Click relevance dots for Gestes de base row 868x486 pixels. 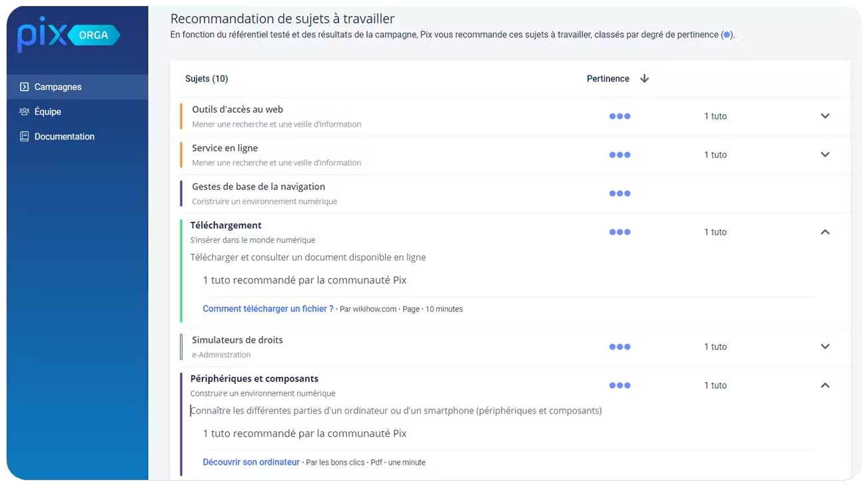click(x=620, y=193)
